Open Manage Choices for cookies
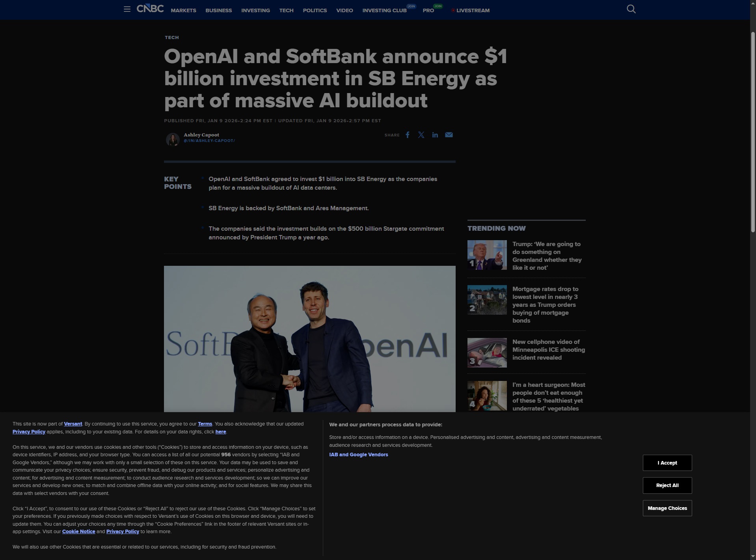Image resolution: width=756 pixels, height=560 pixels. 667,508
